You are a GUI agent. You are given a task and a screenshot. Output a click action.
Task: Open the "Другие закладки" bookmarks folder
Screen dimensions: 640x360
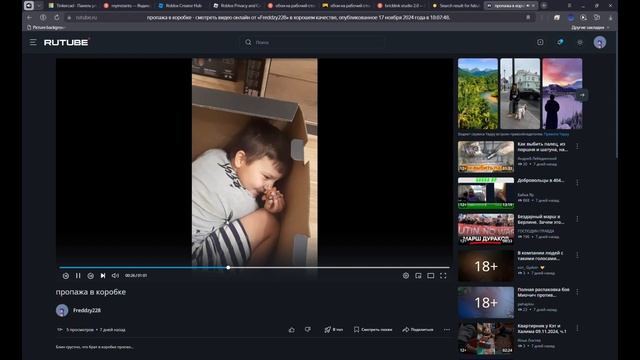tap(590, 27)
